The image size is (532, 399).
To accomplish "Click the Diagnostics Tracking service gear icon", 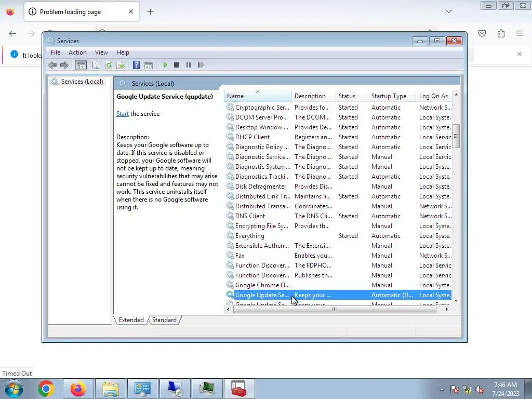I will pyautogui.click(x=230, y=176).
